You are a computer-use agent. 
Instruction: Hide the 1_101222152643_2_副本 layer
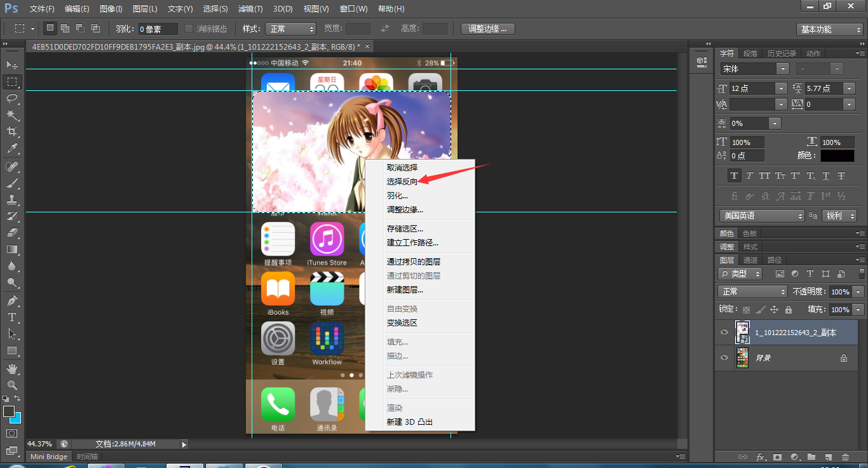pos(724,333)
